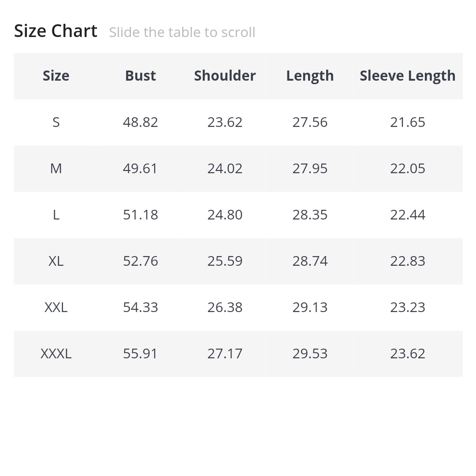Select the M size row label
The height and width of the screenshot is (476, 476).
point(56,168)
